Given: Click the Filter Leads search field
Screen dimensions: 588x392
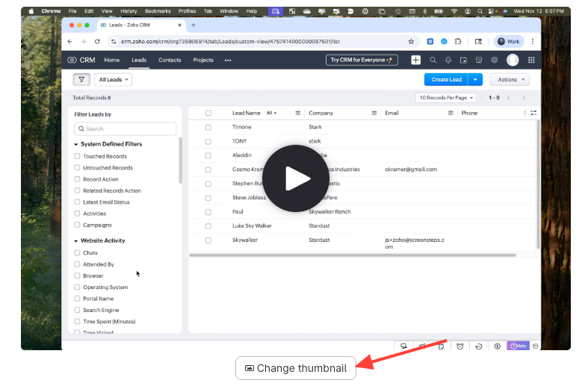Looking at the screenshot, I should 126,128.
